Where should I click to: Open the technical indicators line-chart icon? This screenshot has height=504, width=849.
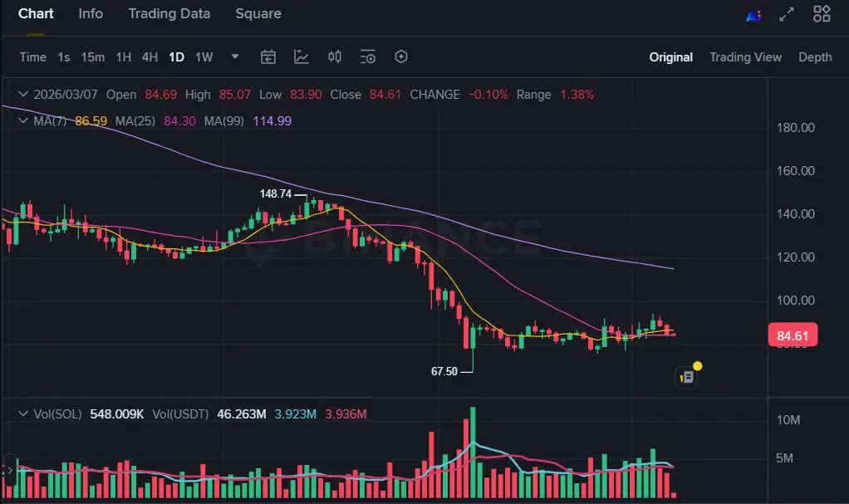click(302, 57)
